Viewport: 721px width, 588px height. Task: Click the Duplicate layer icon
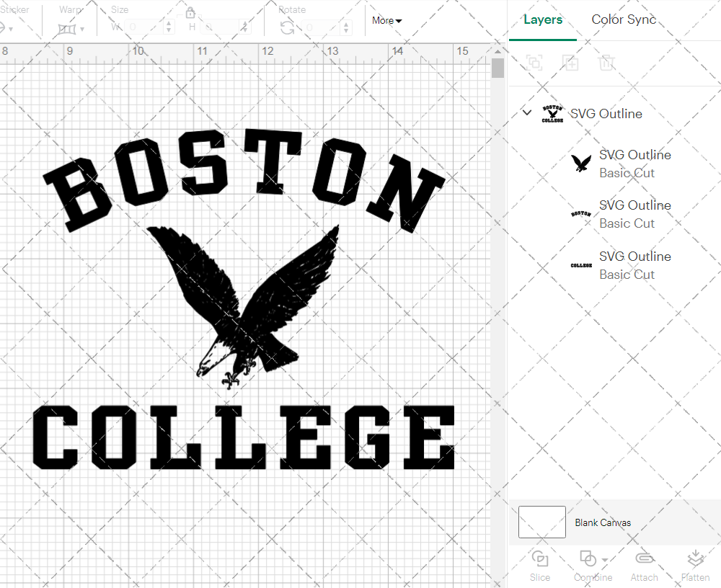pyautogui.click(x=570, y=63)
